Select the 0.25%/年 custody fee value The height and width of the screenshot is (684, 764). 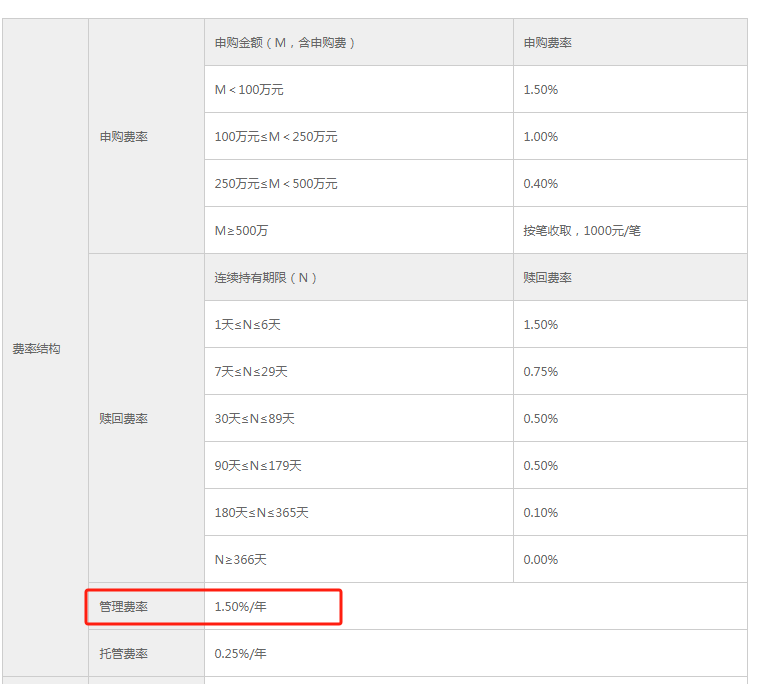click(x=241, y=654)
